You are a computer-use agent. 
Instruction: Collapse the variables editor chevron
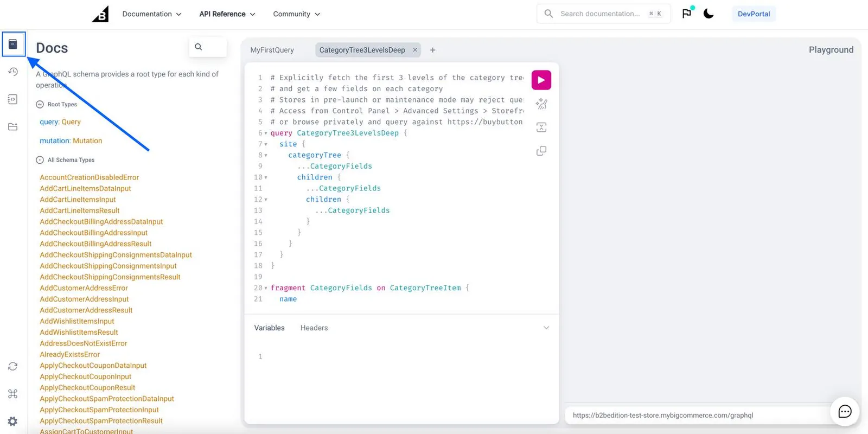pyautogui.click(x=546, y=328)
